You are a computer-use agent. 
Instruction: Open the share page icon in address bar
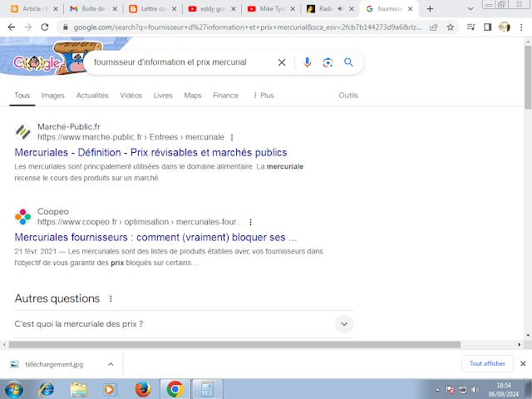(x=434, y=27)
